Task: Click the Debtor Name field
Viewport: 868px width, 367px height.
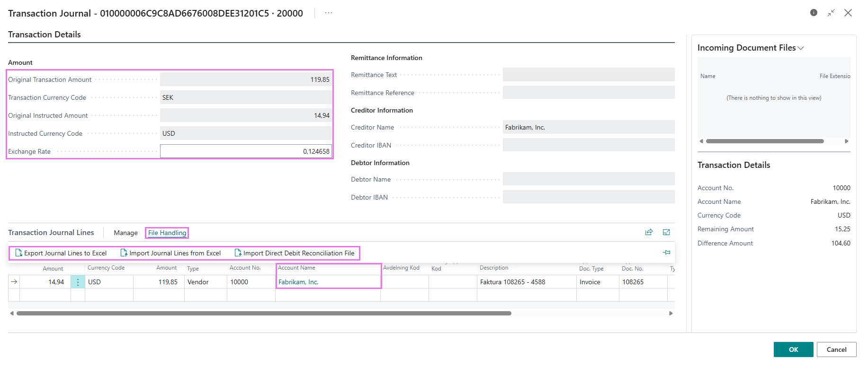Action: pyautogui.click(x=589, y=179)
